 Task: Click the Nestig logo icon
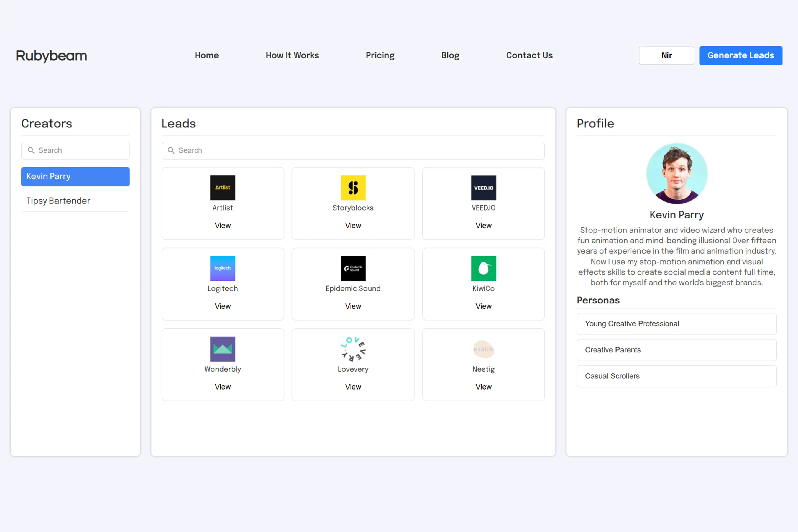point(484,349)
